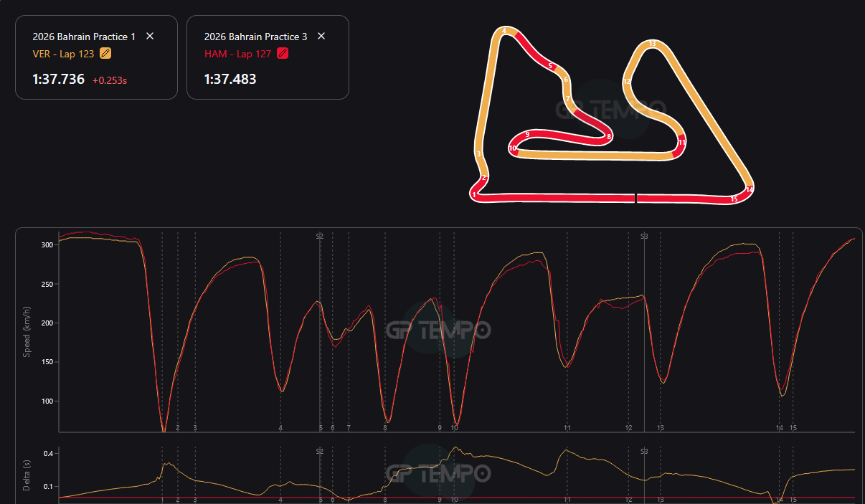Click the 'HAM - Lap 127' label
This screenshot has height=504, width=865.
[237, 54]
